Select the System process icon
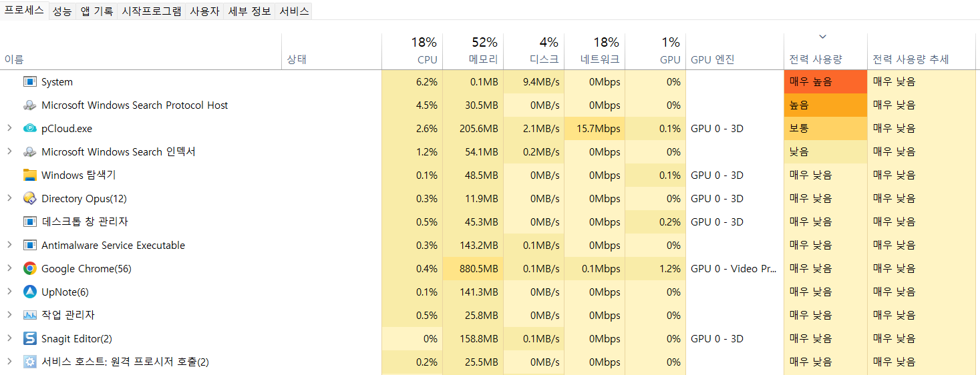Screen dimensions: 980x375 (29, 82)
